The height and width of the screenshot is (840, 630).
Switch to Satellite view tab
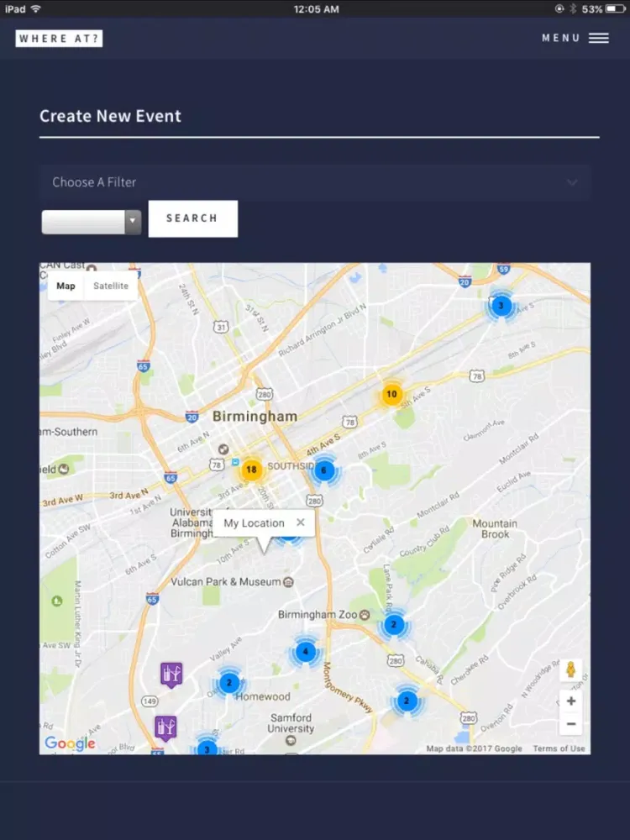click(x=111, y=286)
